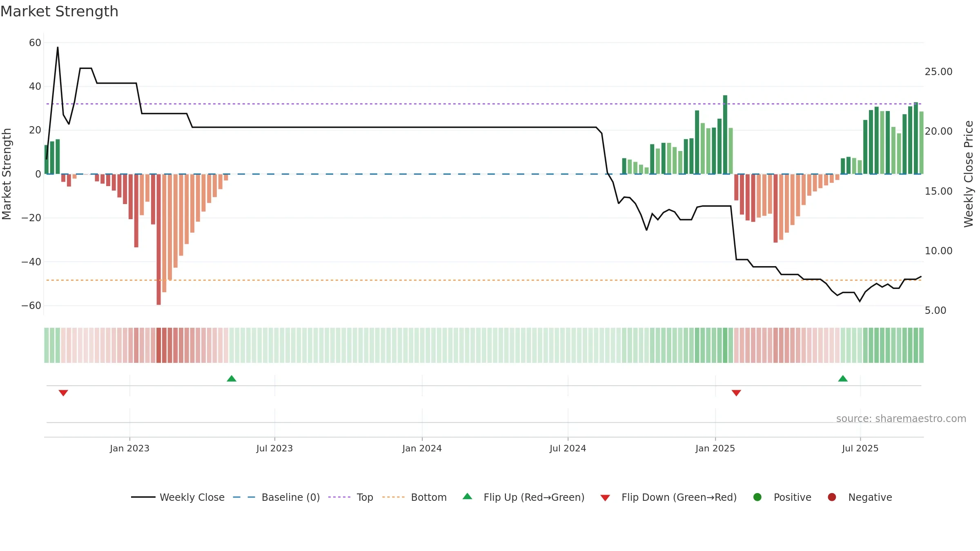Click the 60 strength axis value
Screen dimensions: 980x551
coord(35,43)
